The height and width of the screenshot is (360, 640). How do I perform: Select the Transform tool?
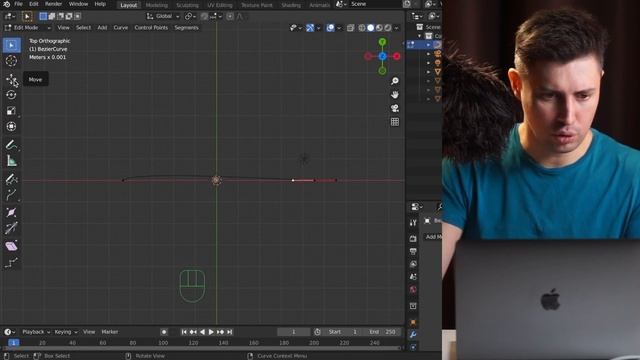coord(11,127)
